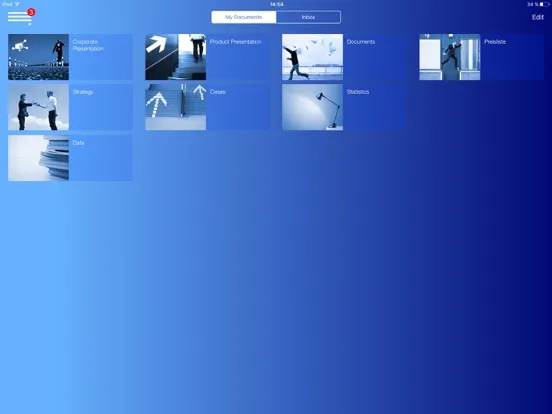This screenshot has height=414, width=552.
Task: Tap the clock in the status bar
Action: coord(277,4)
